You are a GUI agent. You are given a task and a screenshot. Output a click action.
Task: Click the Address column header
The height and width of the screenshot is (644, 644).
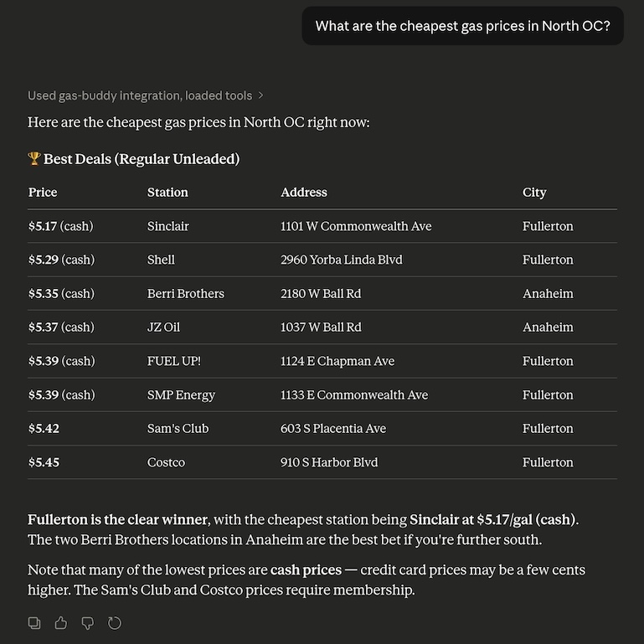coord(304,193)
